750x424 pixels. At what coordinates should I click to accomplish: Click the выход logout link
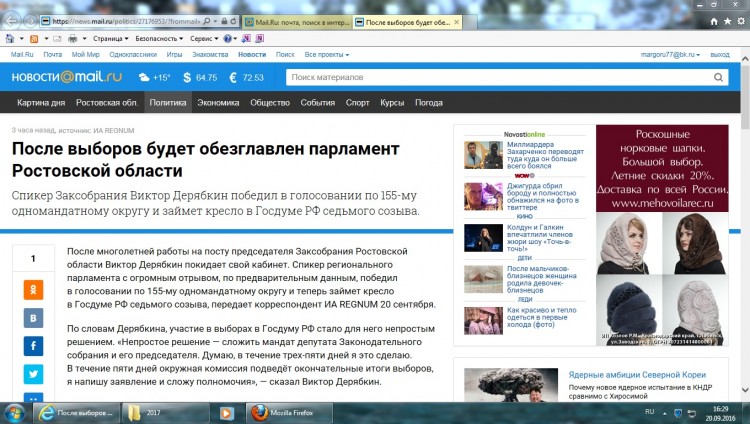(x=720, y=55)
